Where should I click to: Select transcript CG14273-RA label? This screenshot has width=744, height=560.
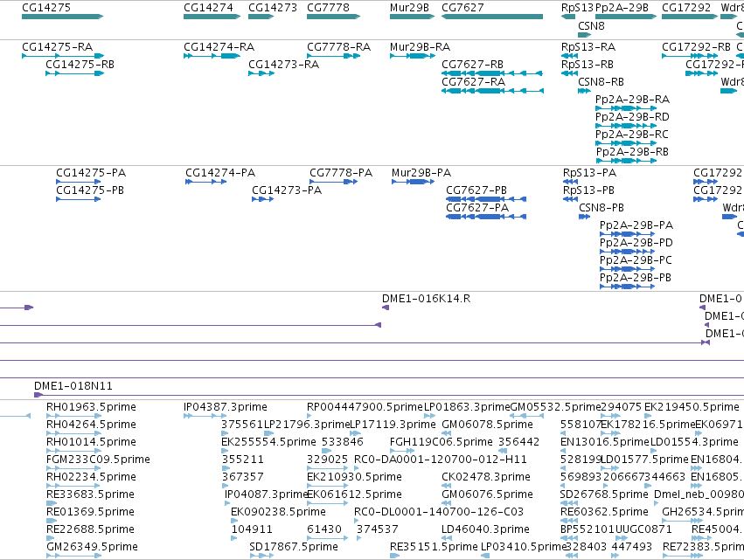(284, 65)
